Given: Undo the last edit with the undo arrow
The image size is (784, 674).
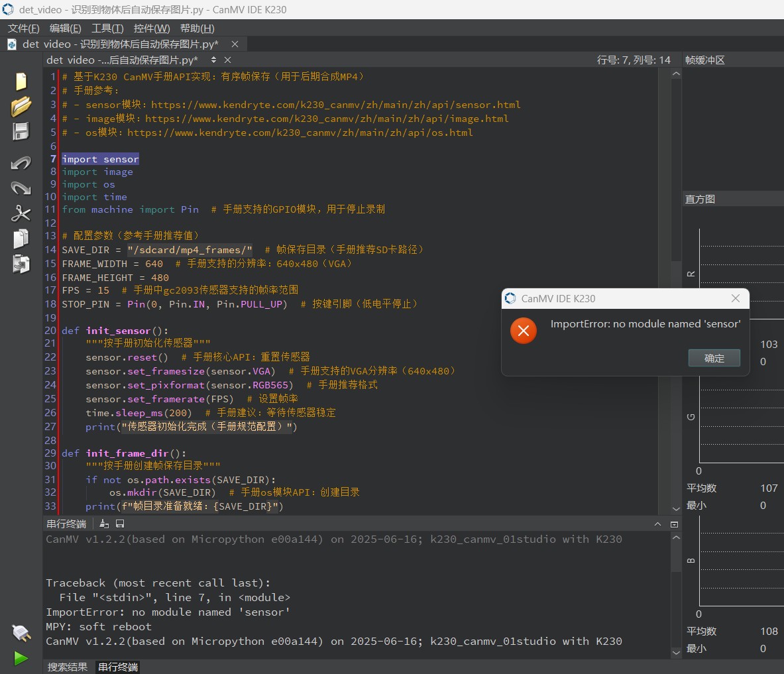Looking at the screenshot, I should click(x=21, y=163).
